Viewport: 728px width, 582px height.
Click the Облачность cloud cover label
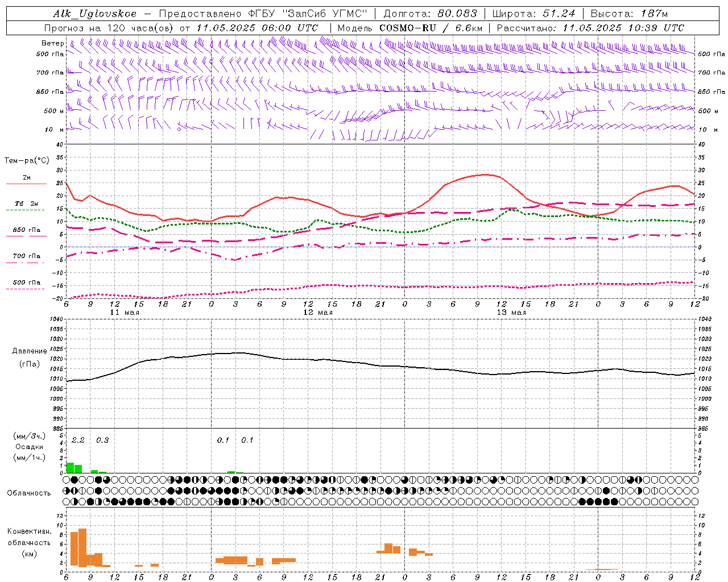pos(28,493)
